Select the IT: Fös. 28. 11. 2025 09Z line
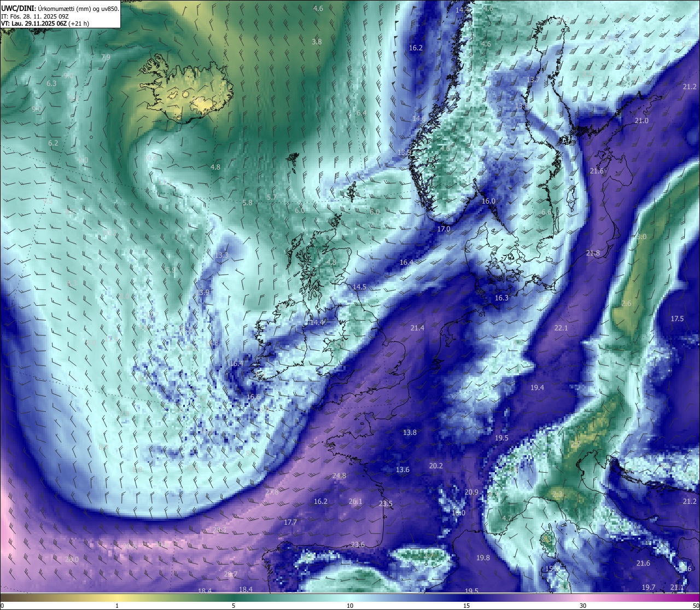 tap(34, 16)
